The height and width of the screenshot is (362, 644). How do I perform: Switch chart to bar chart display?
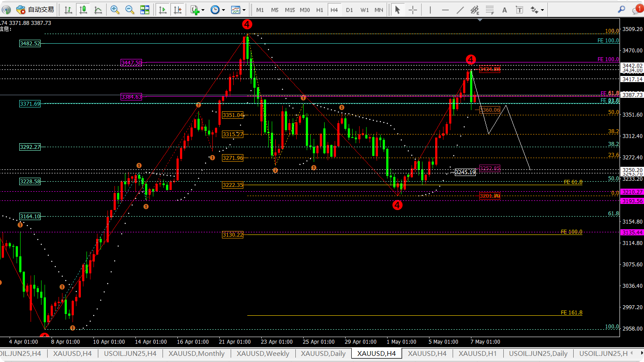[68, 10]
